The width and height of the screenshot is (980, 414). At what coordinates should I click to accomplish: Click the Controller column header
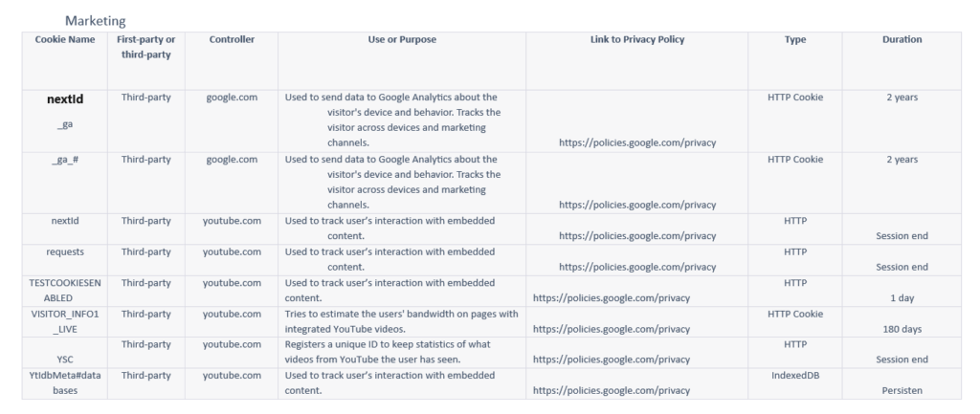pos(232,39)
